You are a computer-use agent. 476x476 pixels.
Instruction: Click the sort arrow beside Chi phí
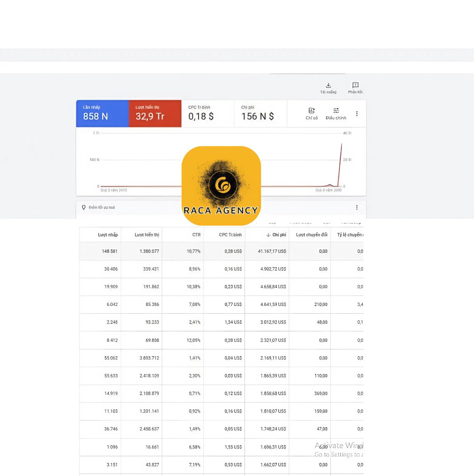pyautogui.click(x=268, y=235)
